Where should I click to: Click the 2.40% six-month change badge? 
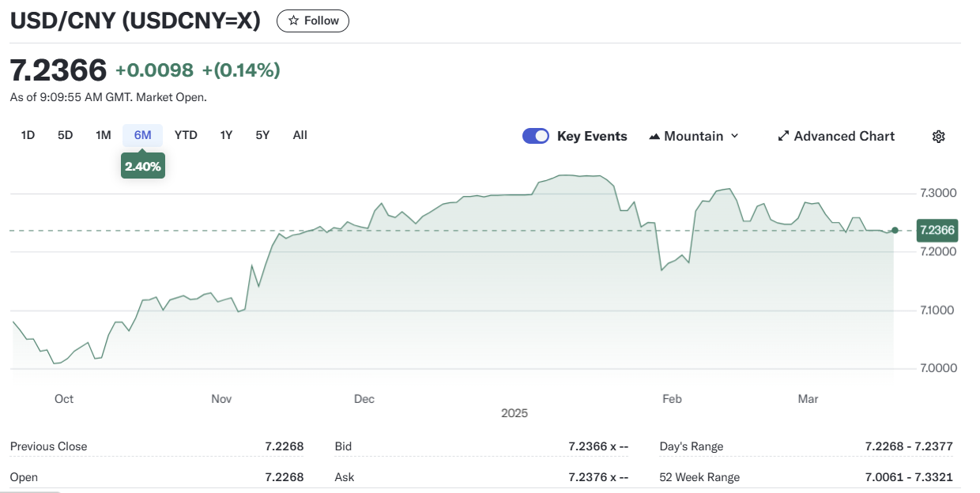pos(142,166)
